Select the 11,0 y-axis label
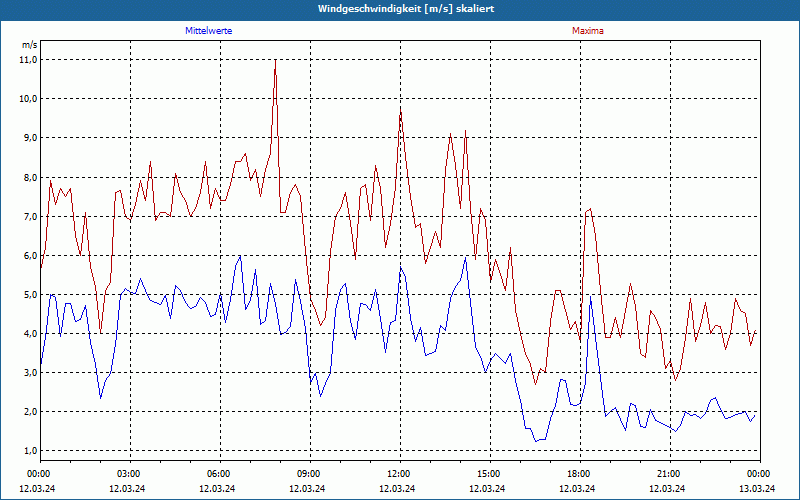800x500 pixels. [x=29, y=60]
